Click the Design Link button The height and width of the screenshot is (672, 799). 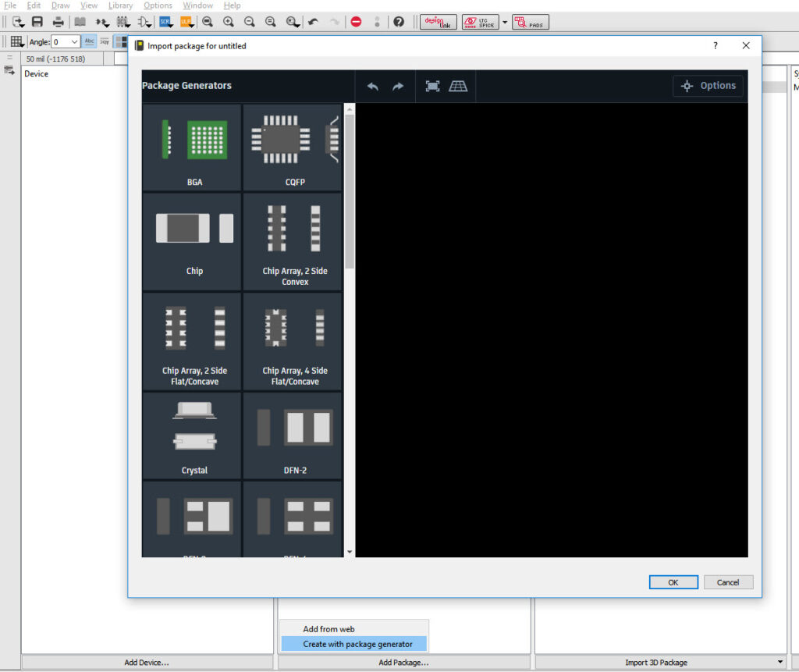tap(439, 22)
